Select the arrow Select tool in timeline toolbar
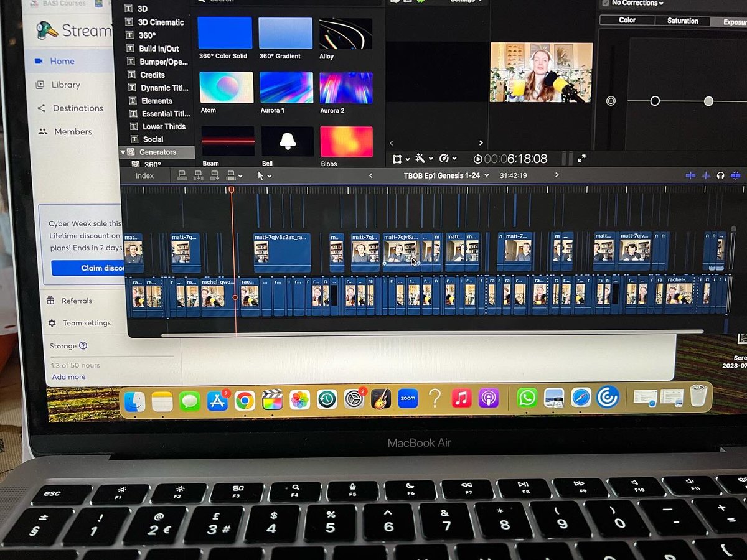Screen dimensions: 747x560 (x=261, y=175)
